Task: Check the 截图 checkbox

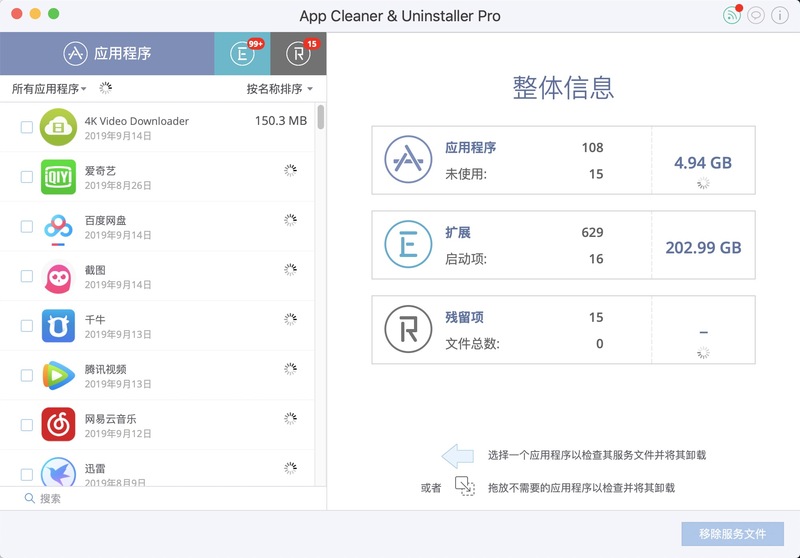Action: point(27,276)
